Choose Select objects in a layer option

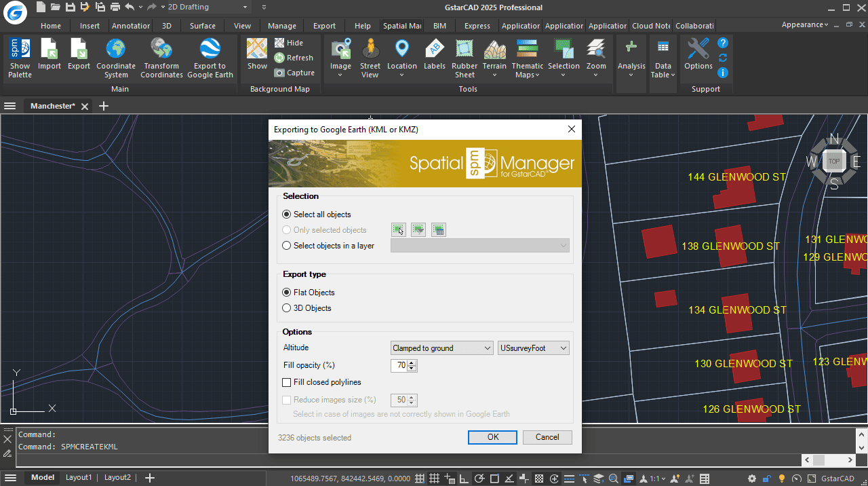coord(286,246)
